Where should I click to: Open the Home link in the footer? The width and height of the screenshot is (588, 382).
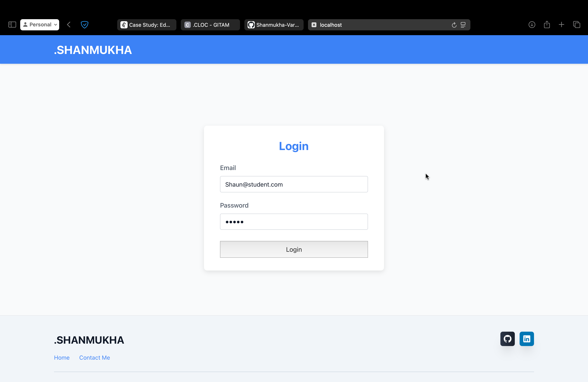tap(62, 357)
